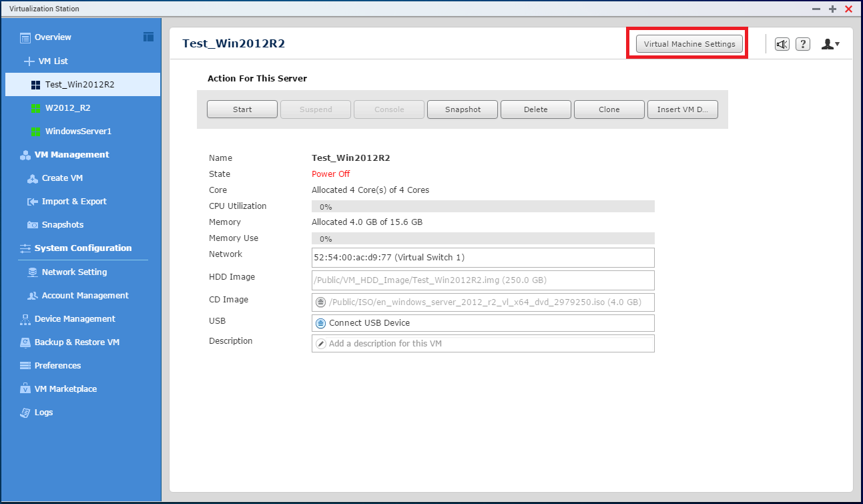Click the Network Virtual Switch field
The height and width of the screenshot is (504, 863).
(483, 258)
